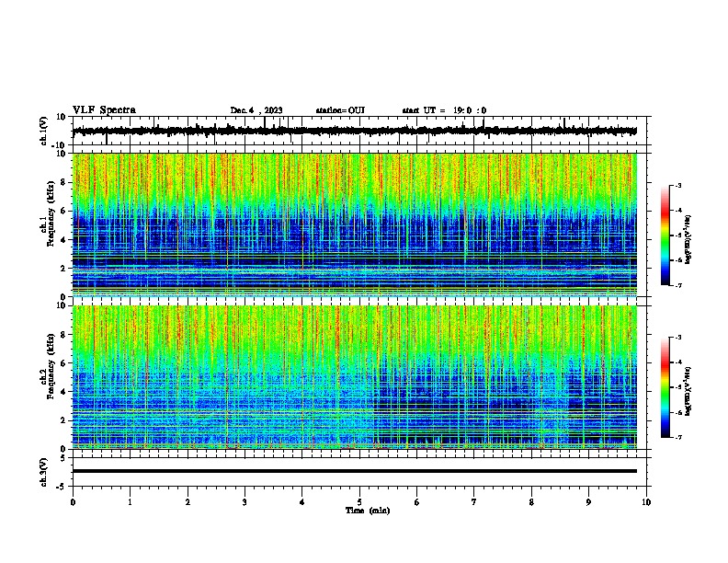Click the '-5' tick on ch.3(V) axis
Image resolution: width=728 pixels, height=563 pixels.
click(x=63, y=487)
